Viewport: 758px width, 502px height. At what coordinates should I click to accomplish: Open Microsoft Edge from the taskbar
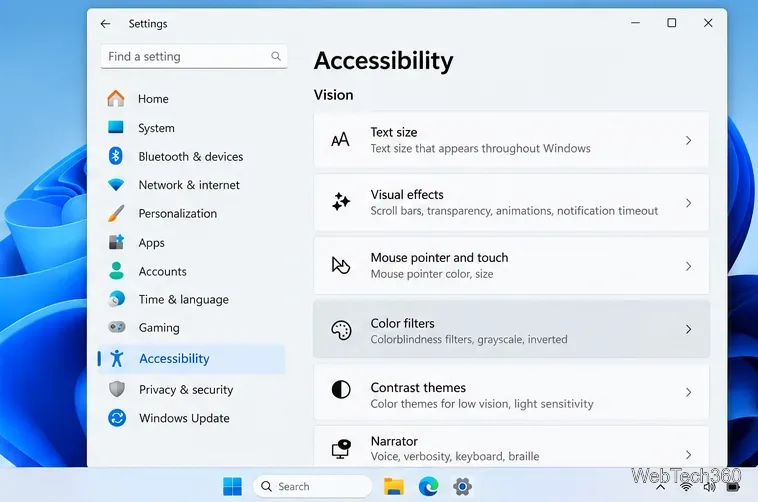coord(428,486)
